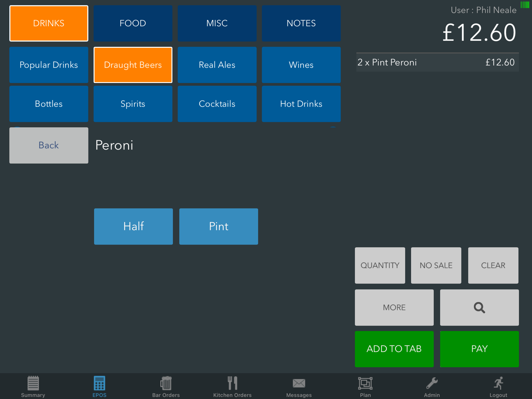532x399 pixels.
Task: Click the £12.60 order total
Action: pos(479,33)
